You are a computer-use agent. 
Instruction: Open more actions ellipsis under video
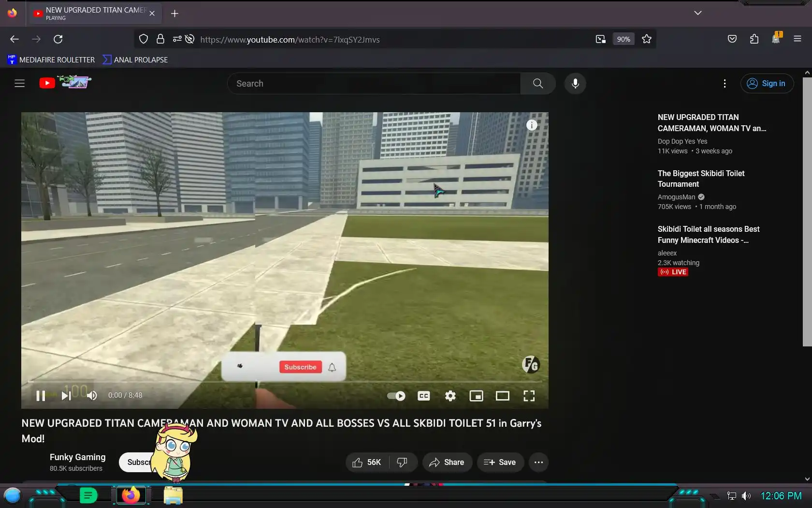(538, 463)
